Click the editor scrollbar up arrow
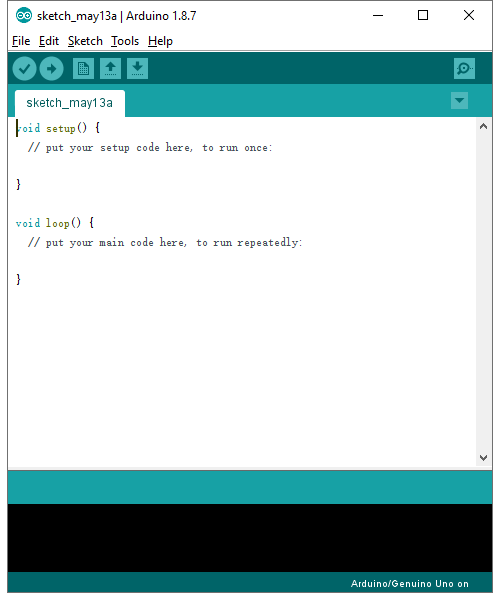500x600 pixels. (484, 126)
